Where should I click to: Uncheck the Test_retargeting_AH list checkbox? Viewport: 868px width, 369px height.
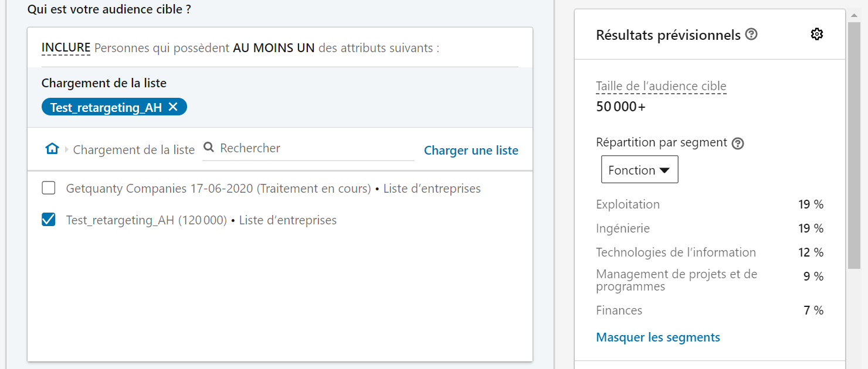(x=49, y=220)
